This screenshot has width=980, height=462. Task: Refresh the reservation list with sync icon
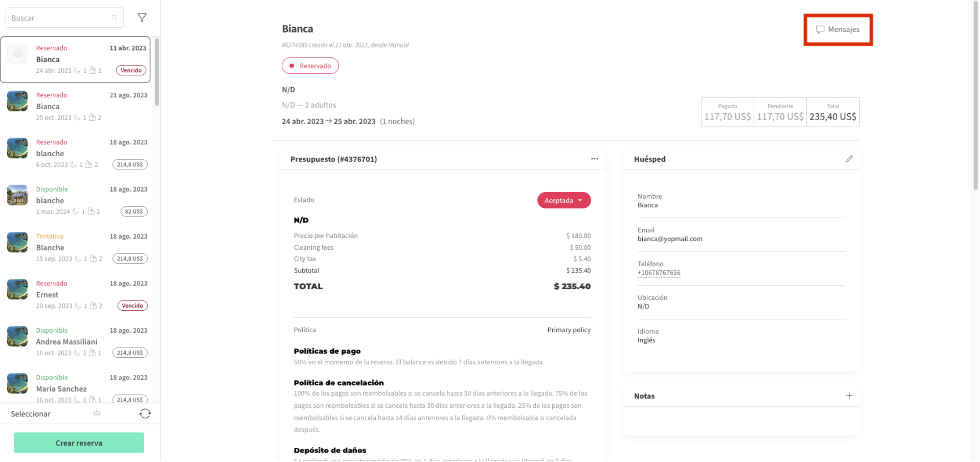point(145,413)
